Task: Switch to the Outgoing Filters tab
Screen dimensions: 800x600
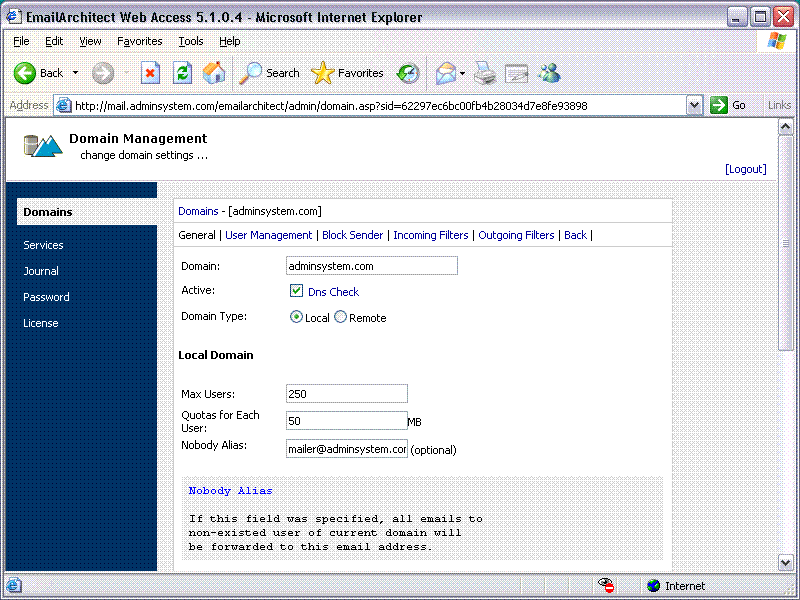Action: [x=516, y=235]
